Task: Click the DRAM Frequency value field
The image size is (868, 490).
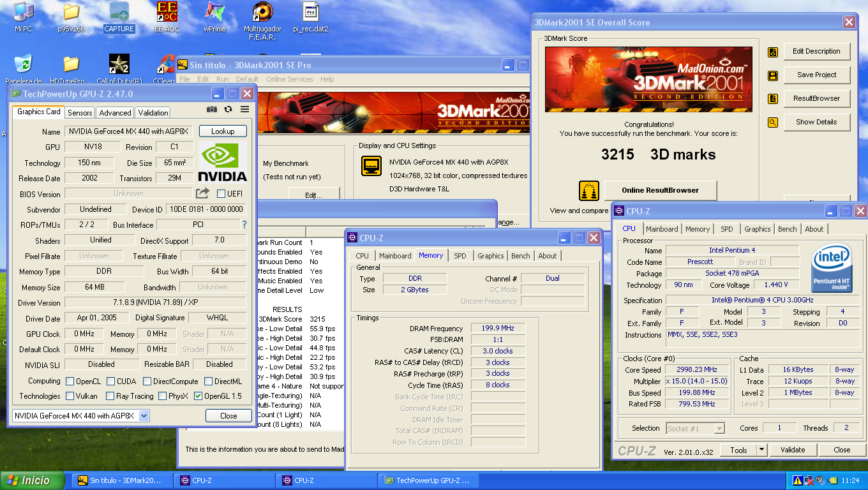Action: click(498, 329)
